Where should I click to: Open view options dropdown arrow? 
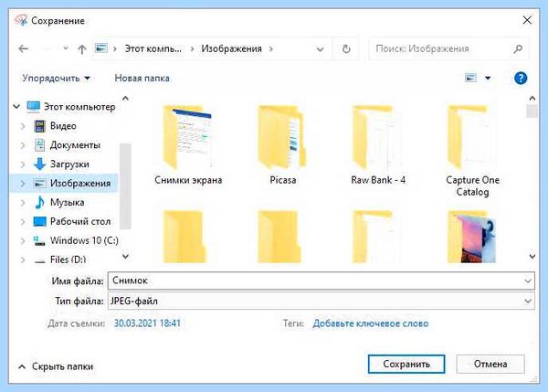[488, 78]
